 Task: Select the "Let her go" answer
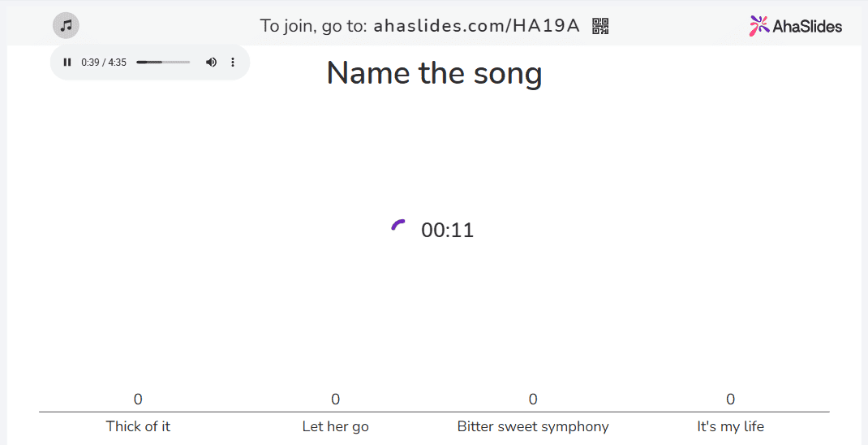click(335, 426)
